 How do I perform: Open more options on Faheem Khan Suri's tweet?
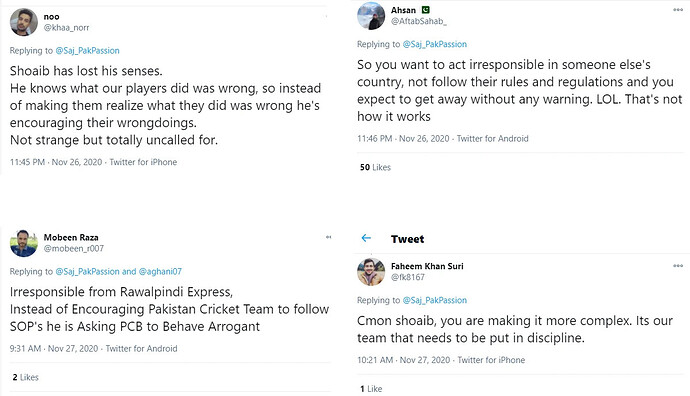click(x=678, y=265)
